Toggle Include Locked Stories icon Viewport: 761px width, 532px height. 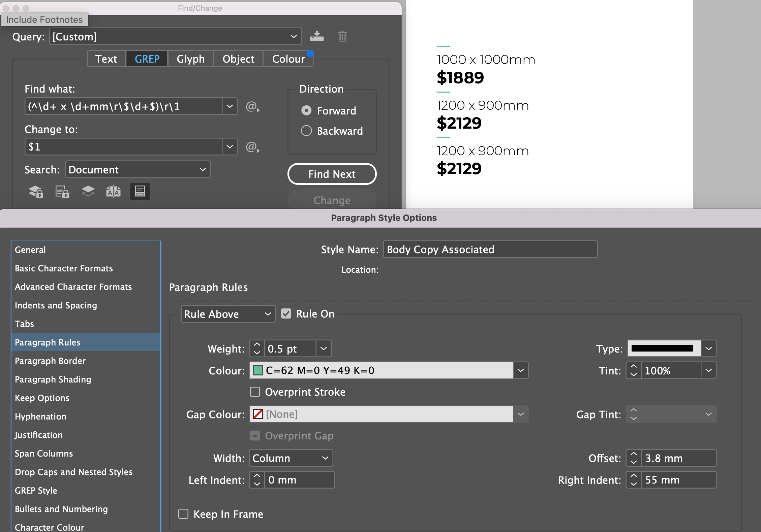pos(62,192)
